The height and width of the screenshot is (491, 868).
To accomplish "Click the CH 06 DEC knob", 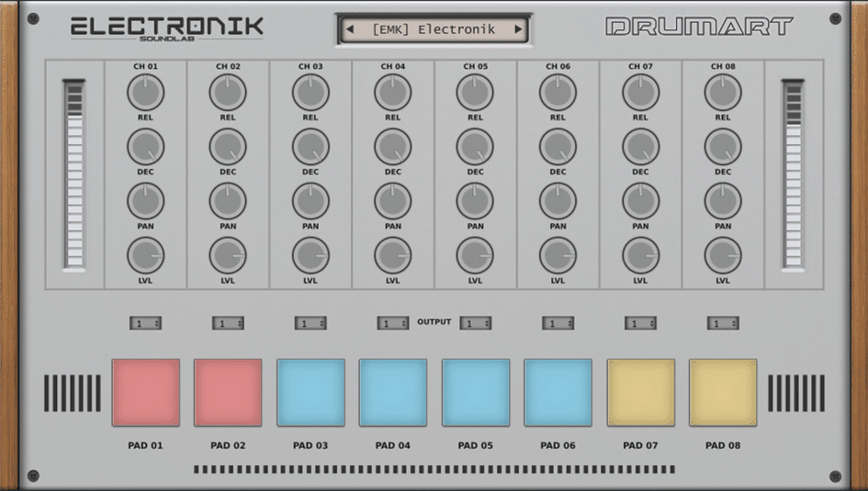I will 558,147.
